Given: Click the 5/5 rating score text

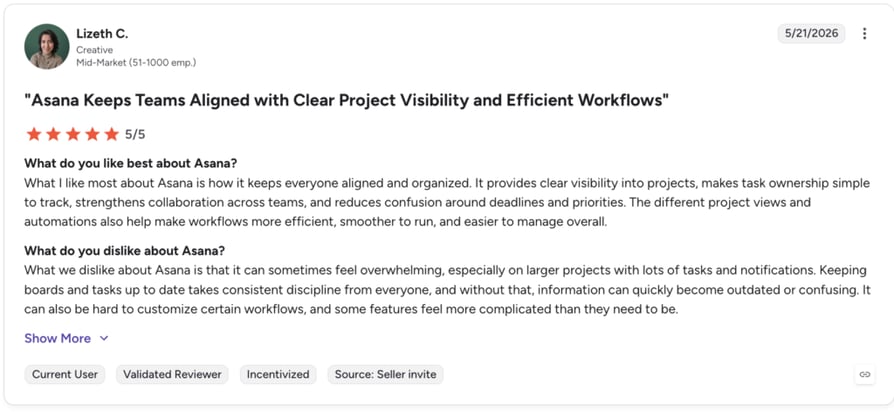Looking at the screenshot, I should point(136,134).
